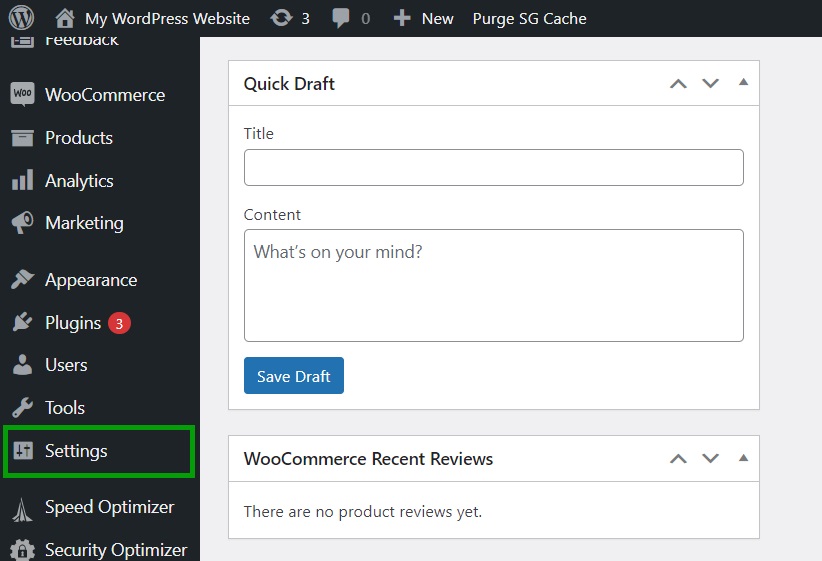
Task: Click the WooCommerce woo icon
Action: (x=22, y=94)
